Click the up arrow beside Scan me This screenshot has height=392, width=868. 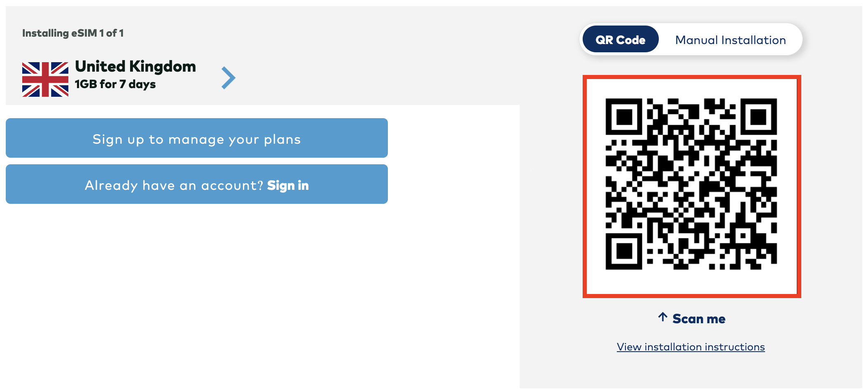663,317
